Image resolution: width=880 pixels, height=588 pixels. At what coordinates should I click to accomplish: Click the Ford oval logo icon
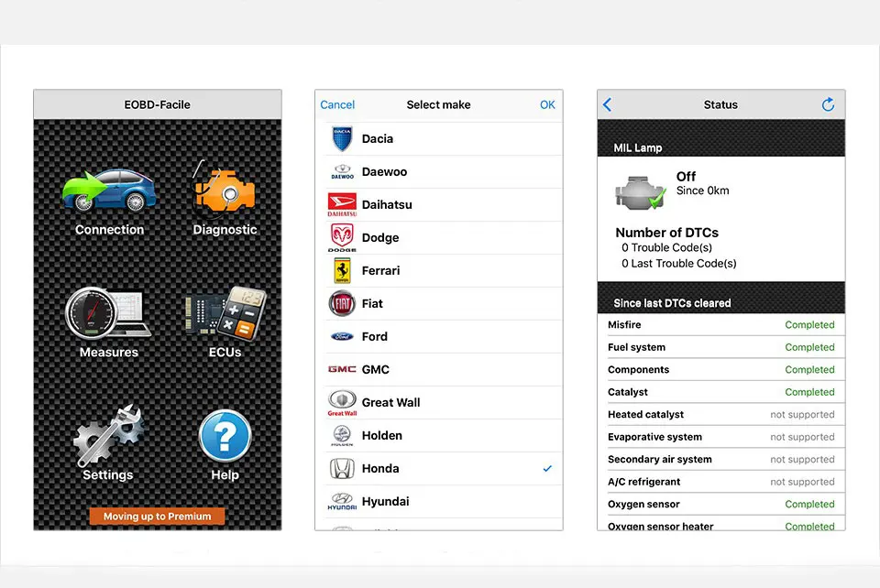(342, 336)
